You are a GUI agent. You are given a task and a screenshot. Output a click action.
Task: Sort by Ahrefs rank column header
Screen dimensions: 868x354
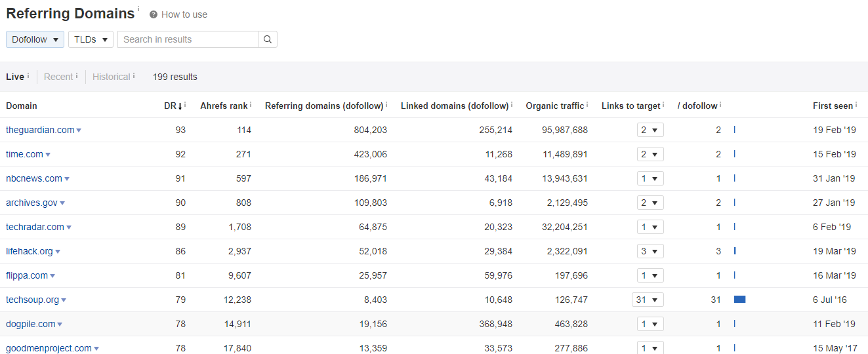click(x=224, y=106)
